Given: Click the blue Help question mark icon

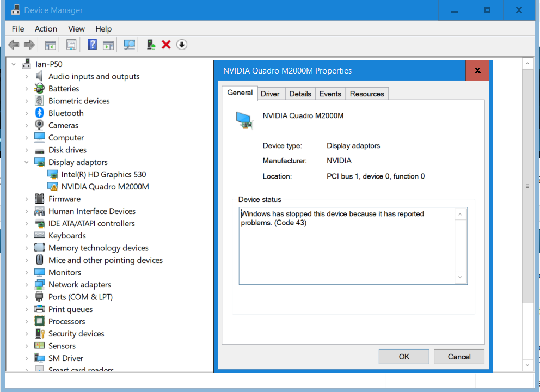Looking at the screenshot, I should (93, 45).
